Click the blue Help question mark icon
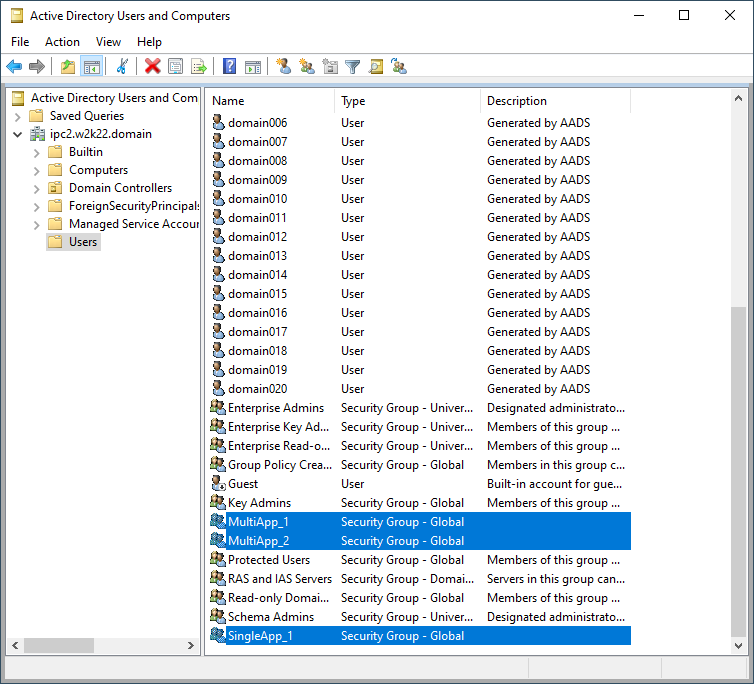The width and height of the screenshot is (754, 684). coord(230,67)
